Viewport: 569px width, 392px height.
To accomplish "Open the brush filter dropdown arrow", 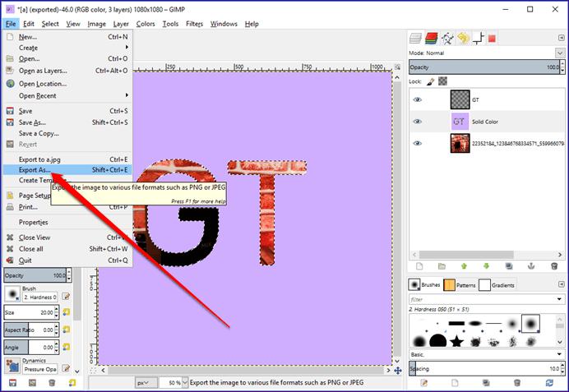I will tap(559, 299).
